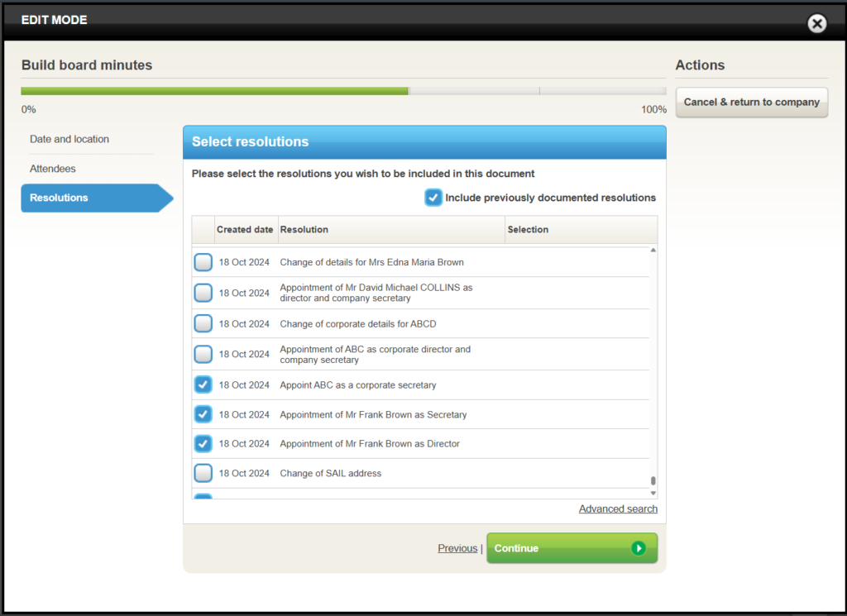Check Change of details for Mrs Edna Maria Brown
Image resolution: width=847 pixels, height=616 pixels.
click(203, 262)
